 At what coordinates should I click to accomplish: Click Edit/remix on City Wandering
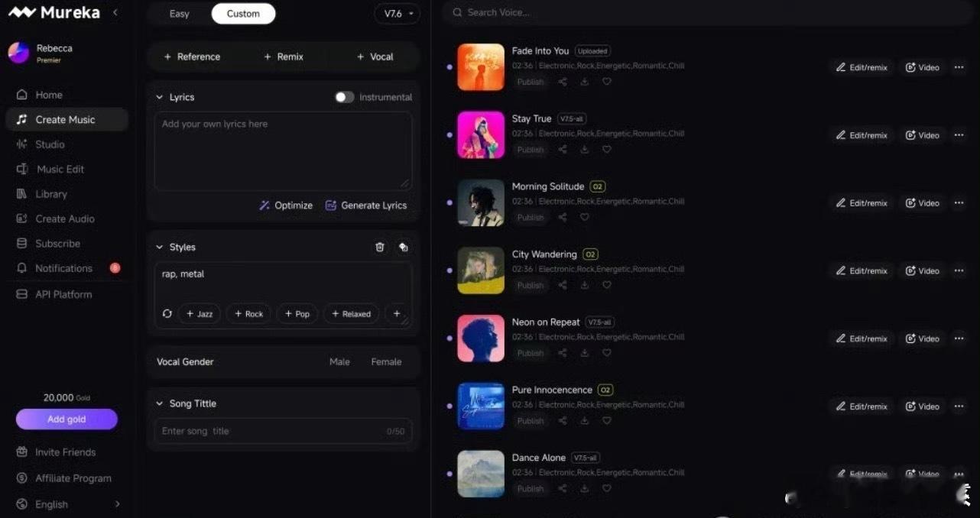pyautogui.click(x=862, y=270)
